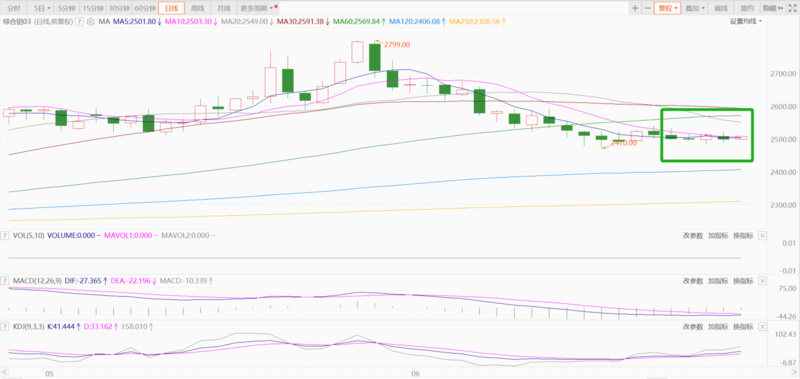Click 换指标 on MACD panel
The image size is (800, 379).
point(743,281)
